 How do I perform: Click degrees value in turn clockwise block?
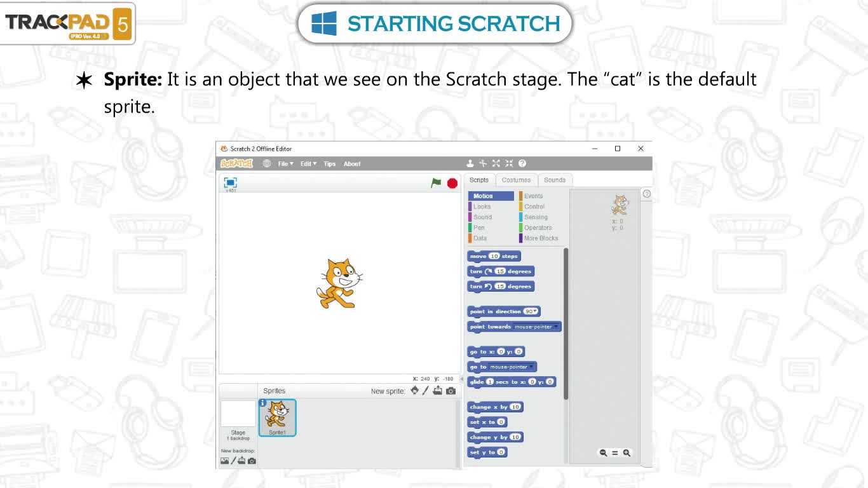pos(500,271)
